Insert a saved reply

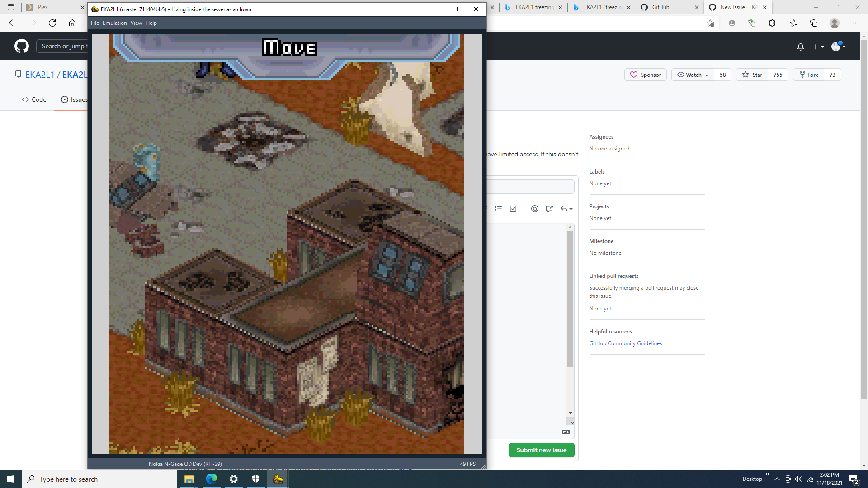[x=565, y=209]
